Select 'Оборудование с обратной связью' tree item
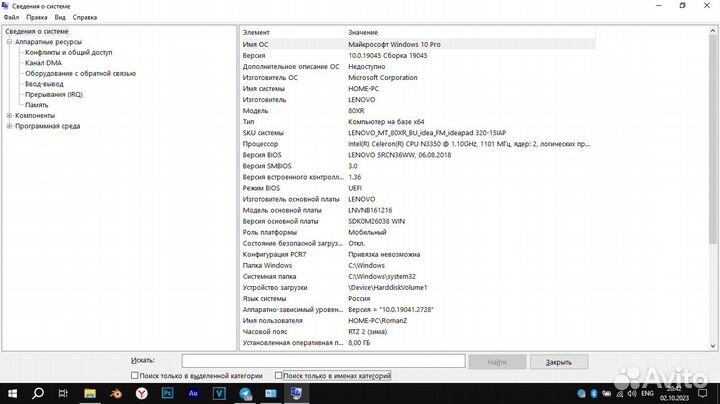This screenshot has height=404, width=720. pos(80,73)
